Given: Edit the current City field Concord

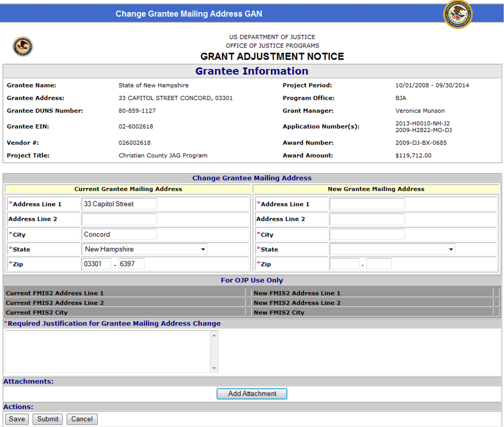Looking at the screenshot, I should coord(120,235).
